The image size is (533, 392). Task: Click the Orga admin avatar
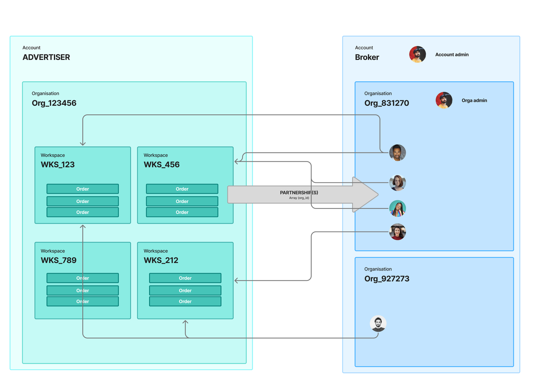pyautogui.click(x=444, y=100)
